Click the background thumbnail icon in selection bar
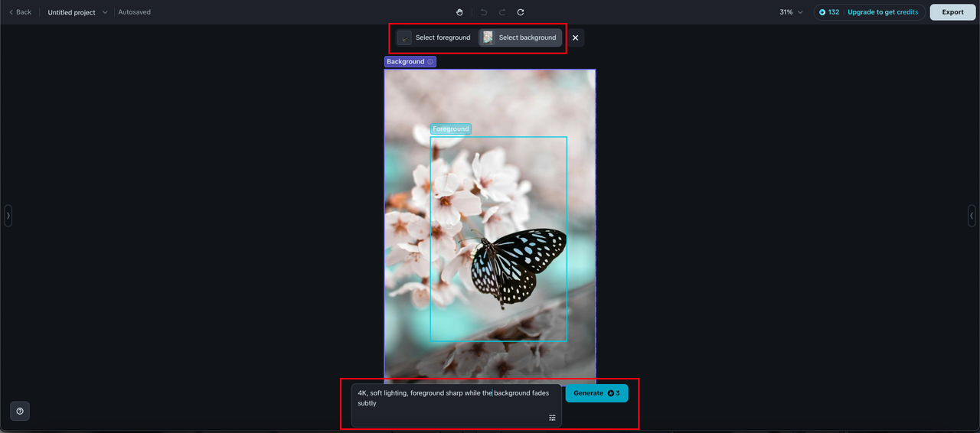The image size is (980, 433). [x=488, y=37]
